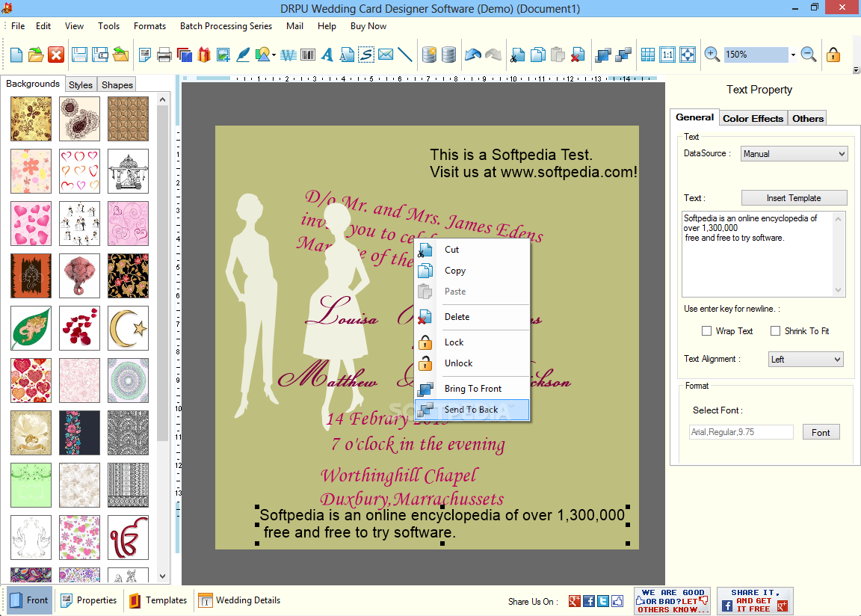Switch to the Others tab
This screenshot has width=861, height=616.
807,118
